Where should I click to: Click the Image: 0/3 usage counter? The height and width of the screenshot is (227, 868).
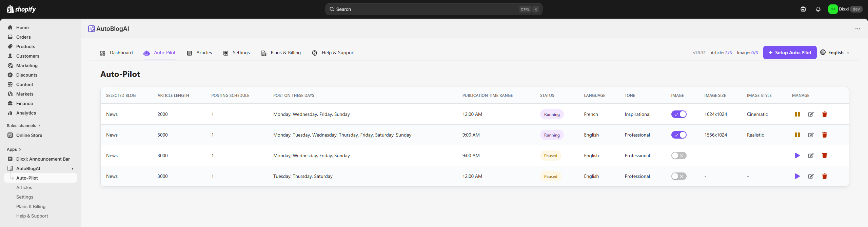[x=747, y=53]
